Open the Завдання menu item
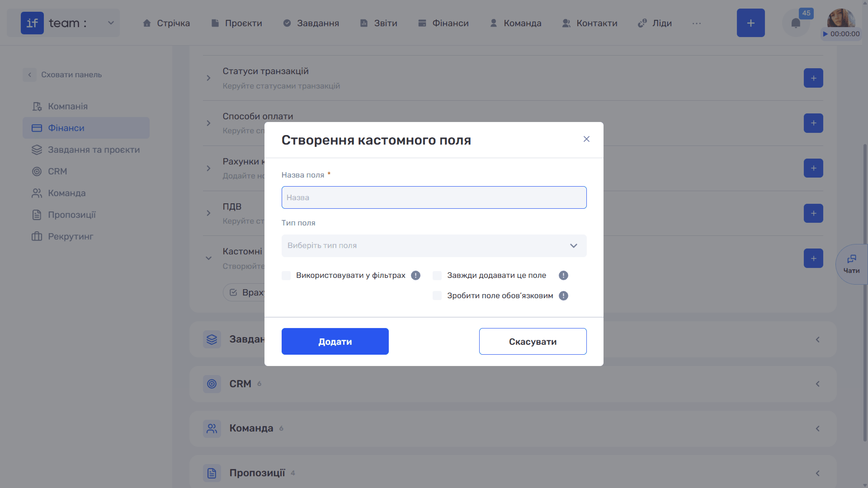868x488 pixels. 311,23
